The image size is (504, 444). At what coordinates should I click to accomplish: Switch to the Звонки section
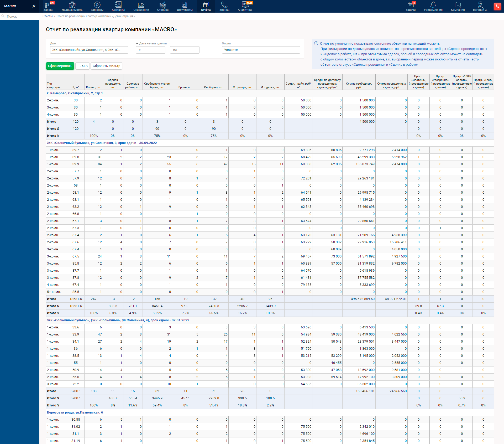[x=224, y=6]
